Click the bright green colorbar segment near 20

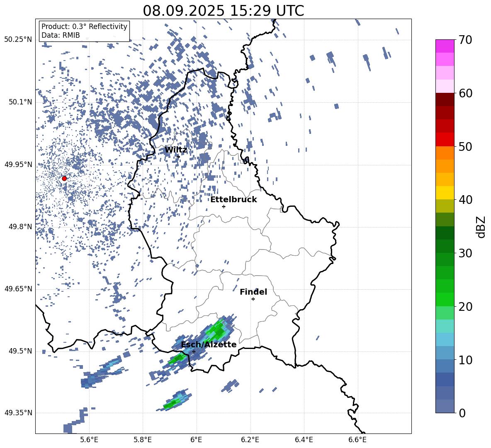445,299
